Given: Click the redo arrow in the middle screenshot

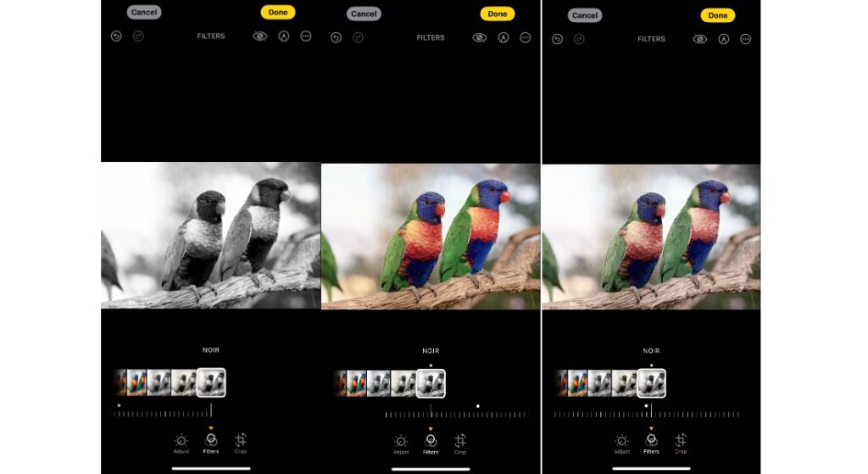Looking at the screenshot, I should (x=358, y=38).
